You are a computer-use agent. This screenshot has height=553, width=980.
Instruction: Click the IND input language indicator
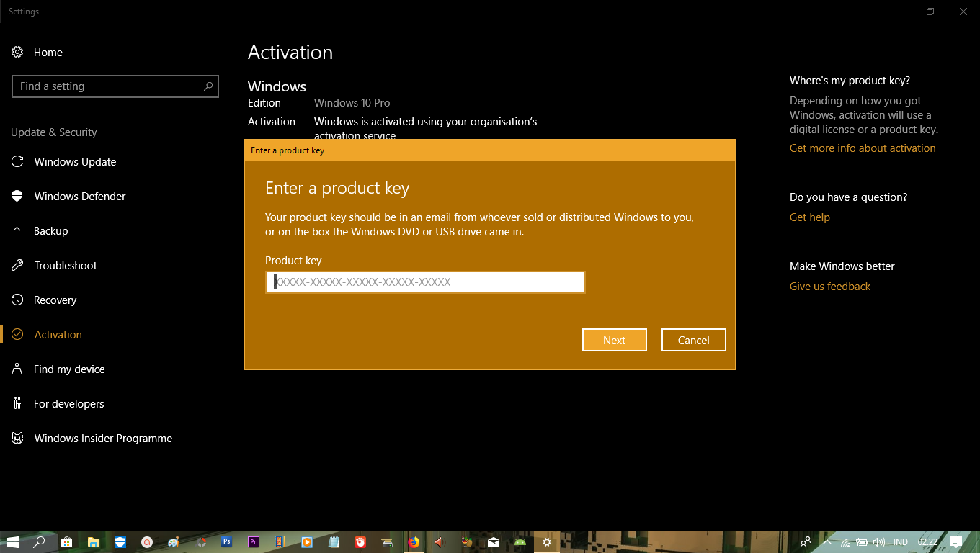click(901, 542)
